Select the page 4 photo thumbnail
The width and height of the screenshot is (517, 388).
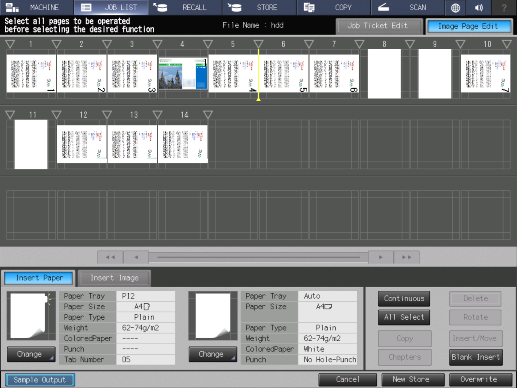pos(183,73)
